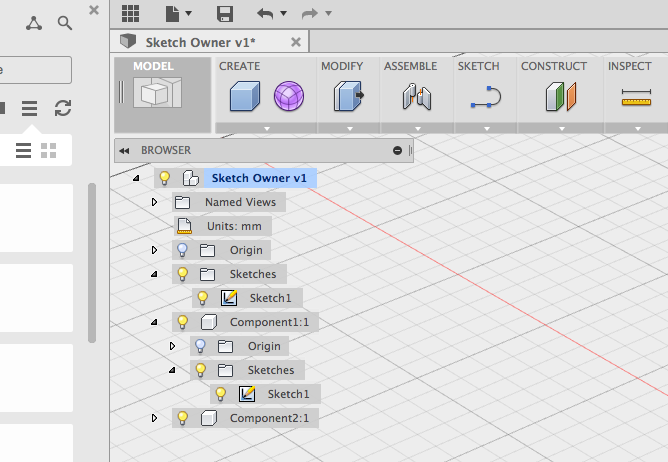Image resolution: width=668 pixels, height=462 pixels.
Task: Open the undo history dropdown arrow
Action: (284, 13)
